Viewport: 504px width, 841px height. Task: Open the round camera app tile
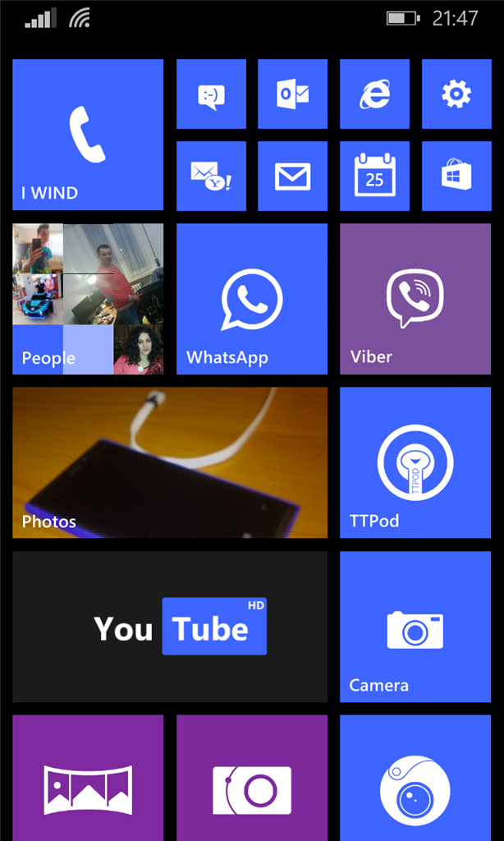pyautogui.click(x=415, y=778)
